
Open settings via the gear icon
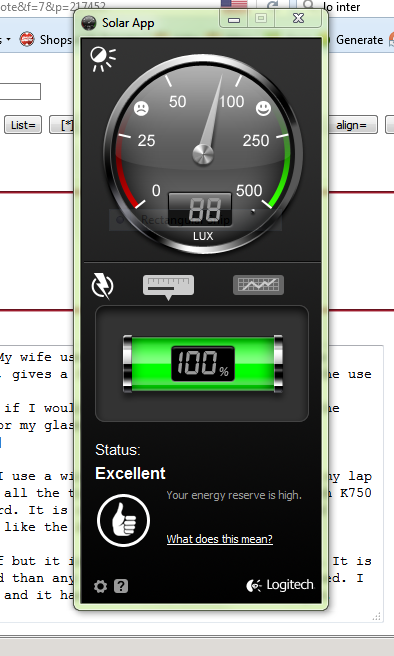click(x=100, y=586)
